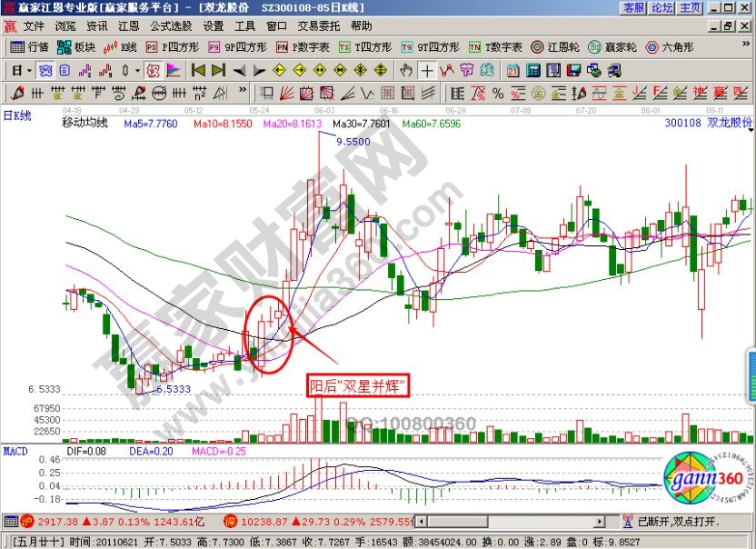The height and width of the screenshot is (549, 756).
Task: Toggle the K线 candlestick view button
Action: coord(120,46)
